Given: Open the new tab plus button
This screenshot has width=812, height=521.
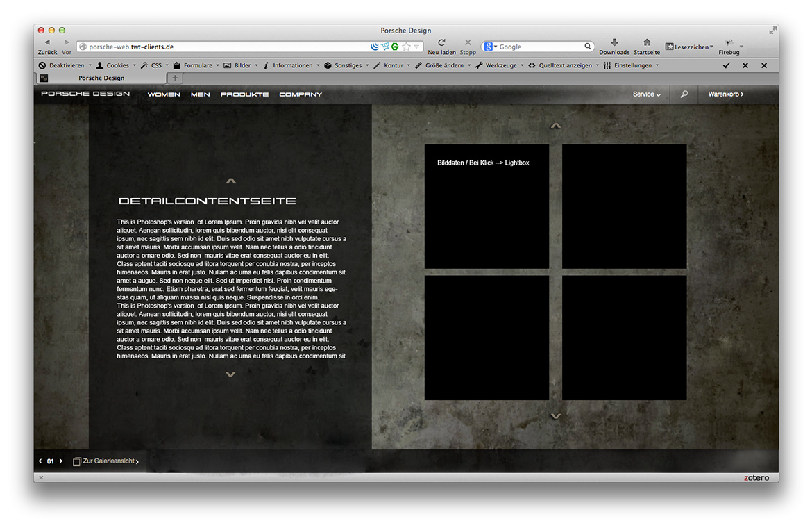Looking at the screenshot, I should point(175,78).
